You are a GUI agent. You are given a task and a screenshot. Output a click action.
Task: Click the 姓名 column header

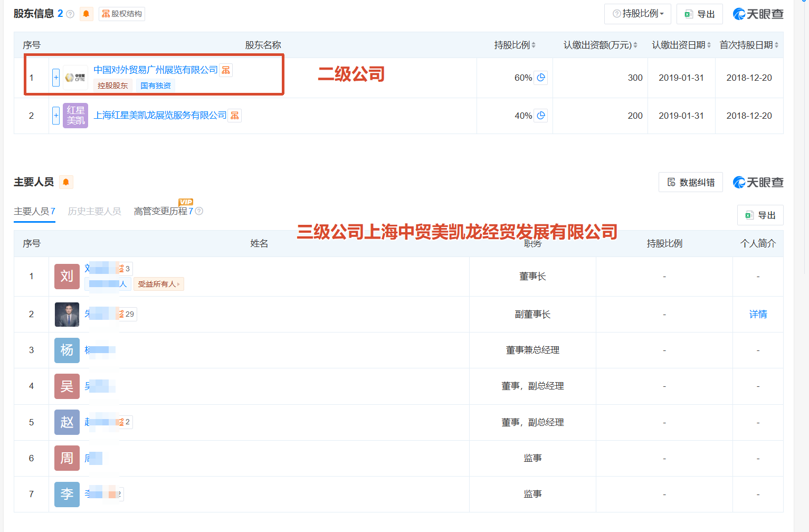259,243
